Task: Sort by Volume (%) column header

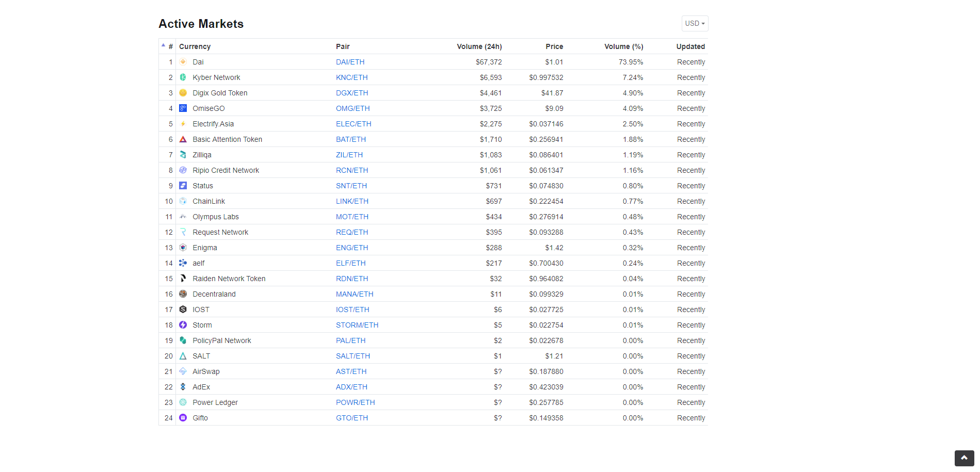Action: click(623, 46)
